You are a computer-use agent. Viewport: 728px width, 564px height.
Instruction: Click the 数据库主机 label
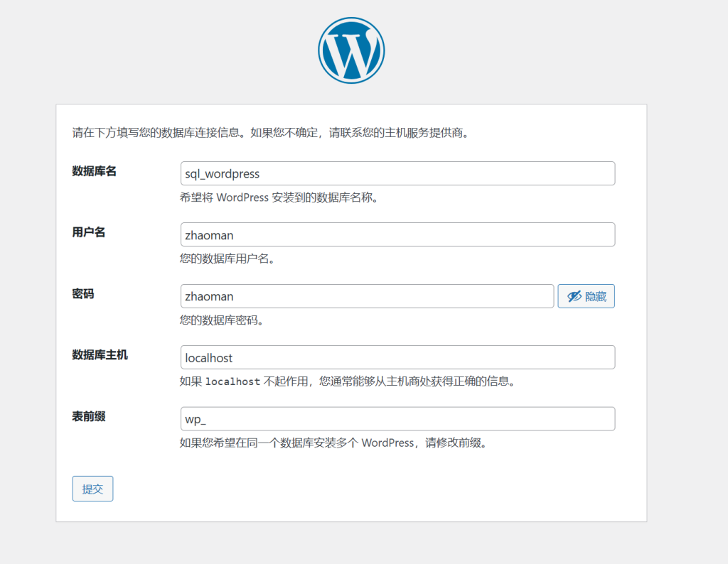[100, 355]
